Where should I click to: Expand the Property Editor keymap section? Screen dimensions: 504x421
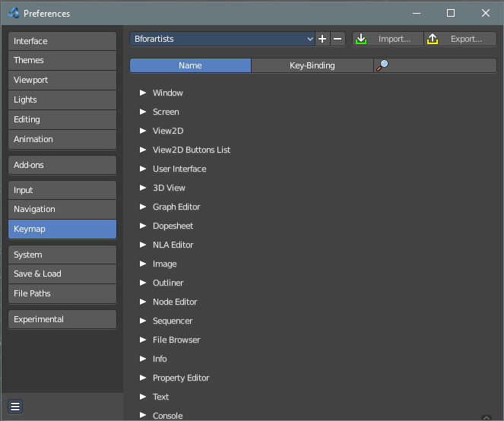click(143, 378)
